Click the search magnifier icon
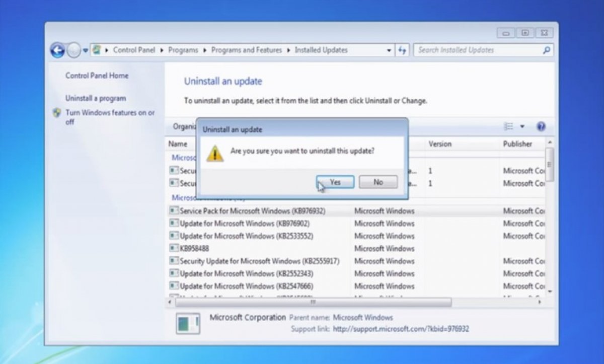Viewport: 604px width, 364px height. coord(547,50)
